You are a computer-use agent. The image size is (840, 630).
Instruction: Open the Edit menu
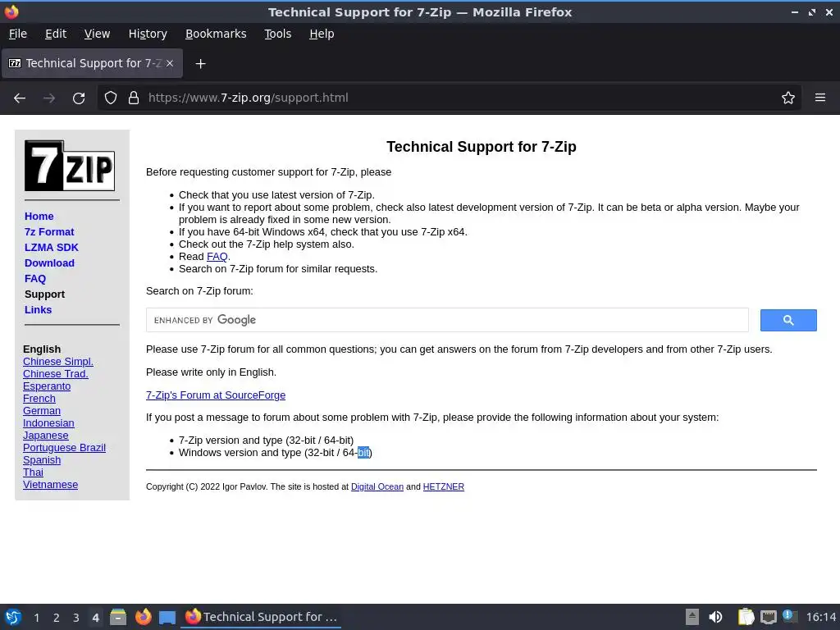coord(56,34)
